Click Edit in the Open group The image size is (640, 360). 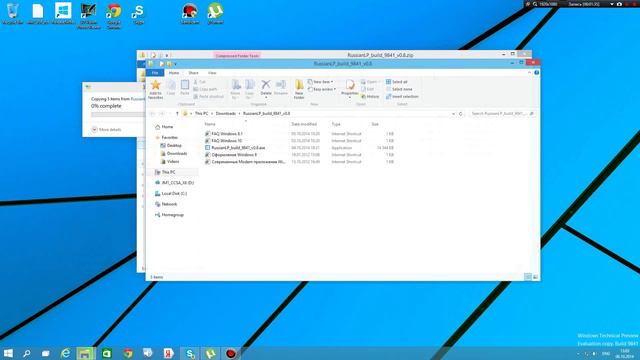tap(368, 89)
